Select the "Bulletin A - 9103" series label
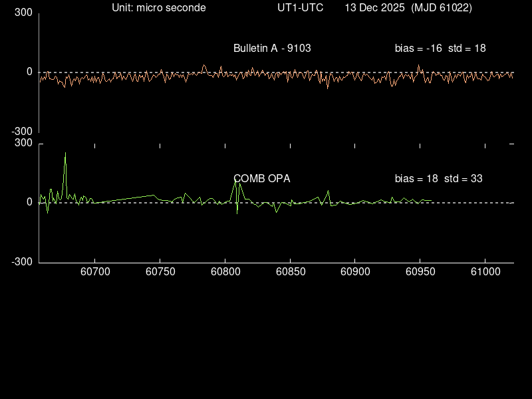 272,48
